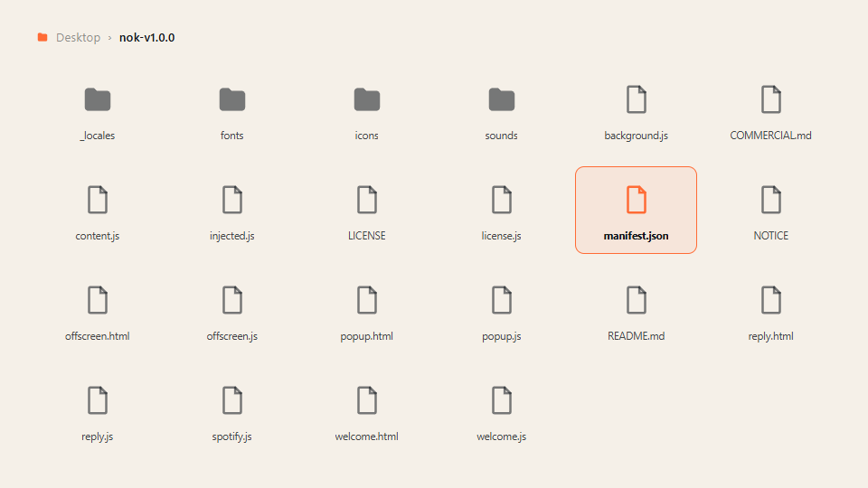
Task: Click the "fonts" folder name
Action: click(x=232, y=136)
